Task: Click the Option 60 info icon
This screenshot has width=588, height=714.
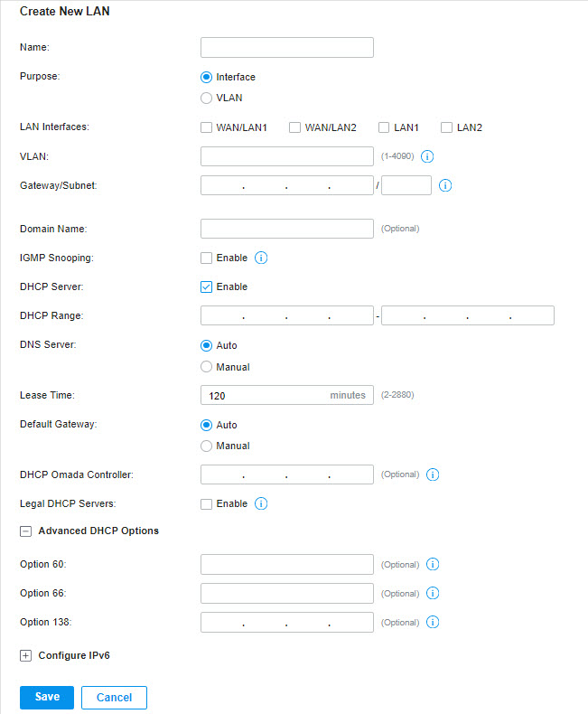Action: 433,564
